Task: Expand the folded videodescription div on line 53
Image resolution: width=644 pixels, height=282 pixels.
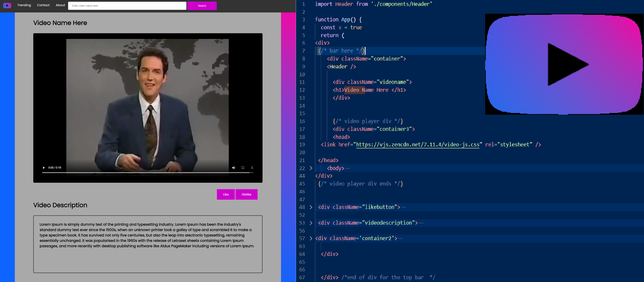Action: click(x=311, y=223)
